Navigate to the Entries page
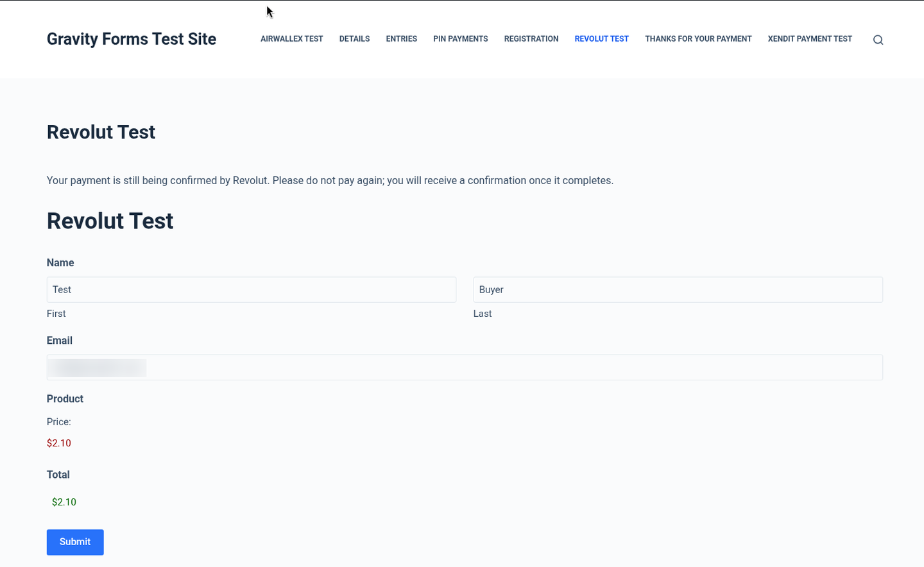This screenshot has height=567, width=924. coord(402,39)
